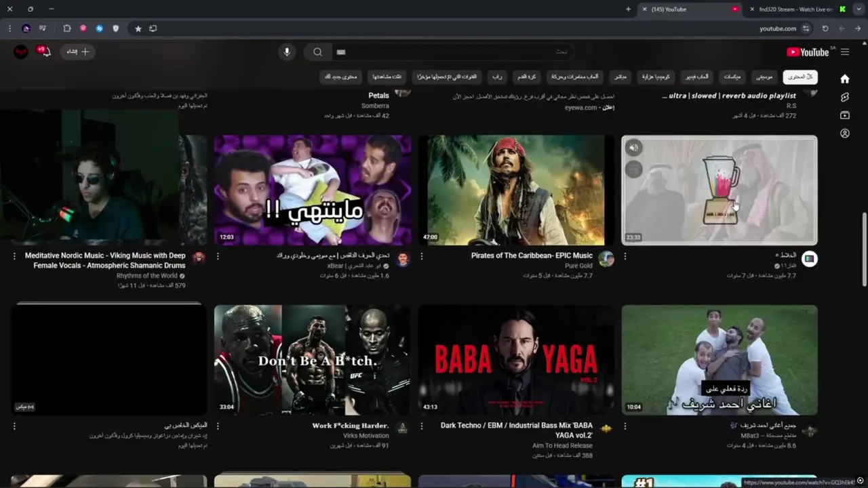
Task: Select the راب filter chip
Action: click(497, 77)
